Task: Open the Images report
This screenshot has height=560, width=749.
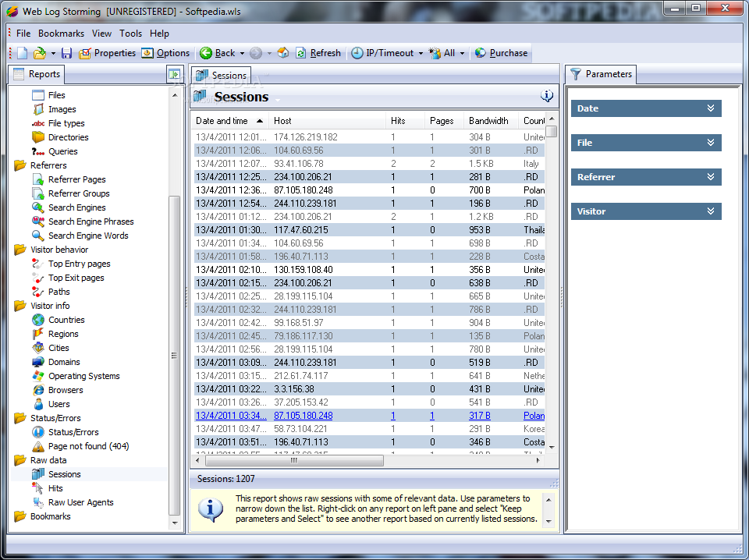Action: click(54, 109)
